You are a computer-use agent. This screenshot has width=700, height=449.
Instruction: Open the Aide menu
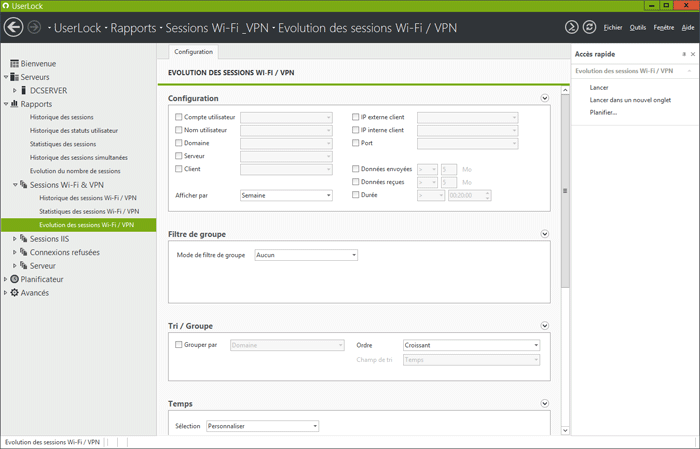click(x=688, y=28)
